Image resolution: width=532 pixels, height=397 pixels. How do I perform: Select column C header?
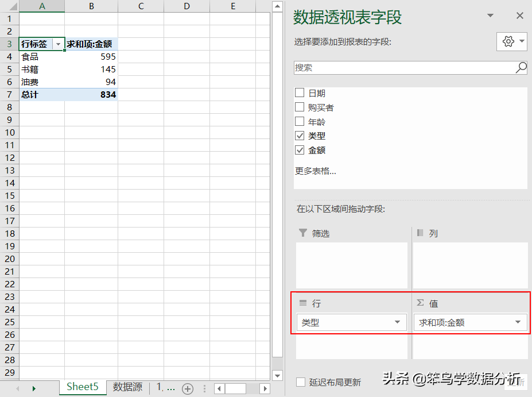pyautogui.click(x=141, y=6)
